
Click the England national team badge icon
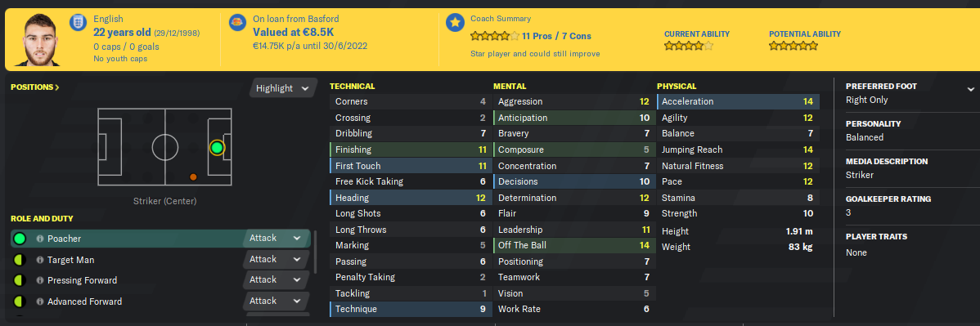click(79, 24)
